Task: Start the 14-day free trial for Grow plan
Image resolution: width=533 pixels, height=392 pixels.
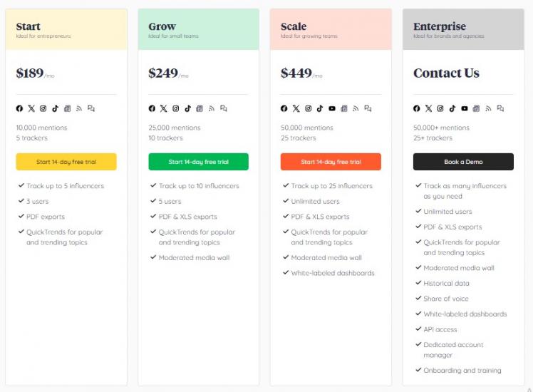Action: [198, 162]
